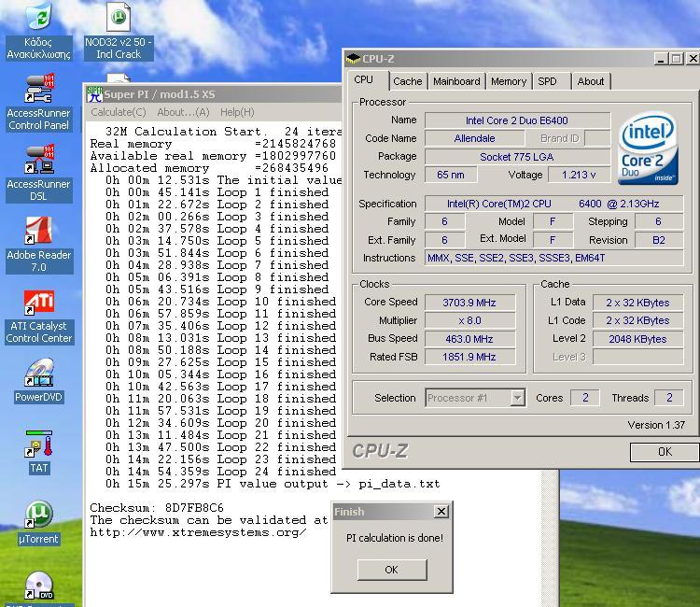The image size is (700, 607).
Task: Click the 32M Calculation Start line
Action: point(223,132)
